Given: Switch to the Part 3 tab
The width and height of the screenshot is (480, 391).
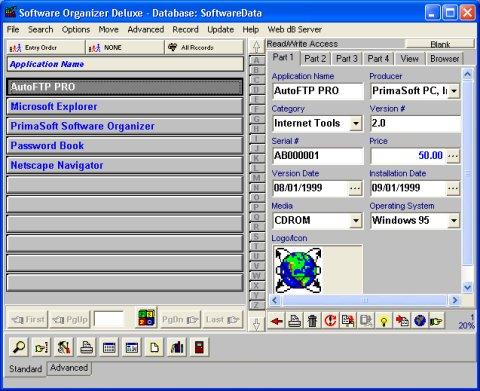Looking at the screenshot, I should pyautogui.click(x=347, y=59).
